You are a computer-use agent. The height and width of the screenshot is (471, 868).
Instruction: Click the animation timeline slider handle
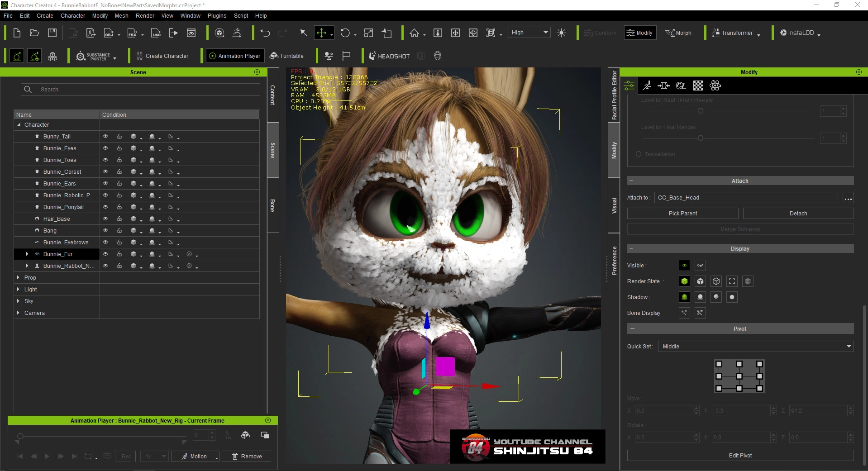[20, 436]
